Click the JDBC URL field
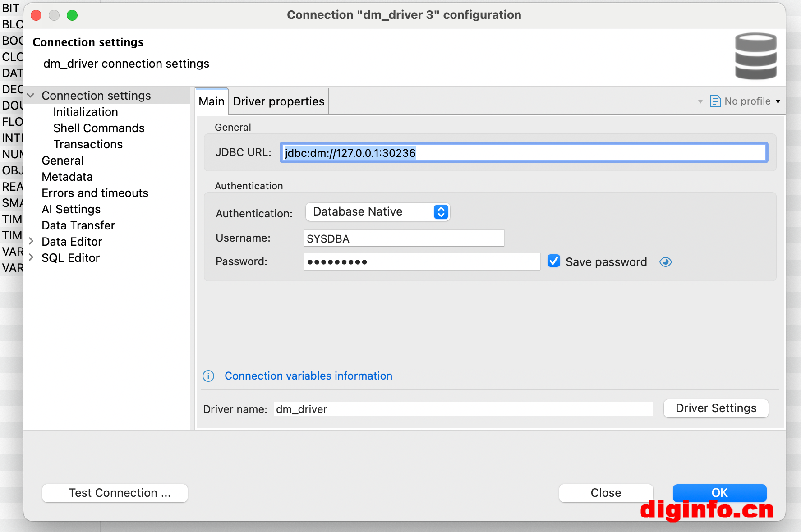The image size is (801, 532). (x=523, y=153)
